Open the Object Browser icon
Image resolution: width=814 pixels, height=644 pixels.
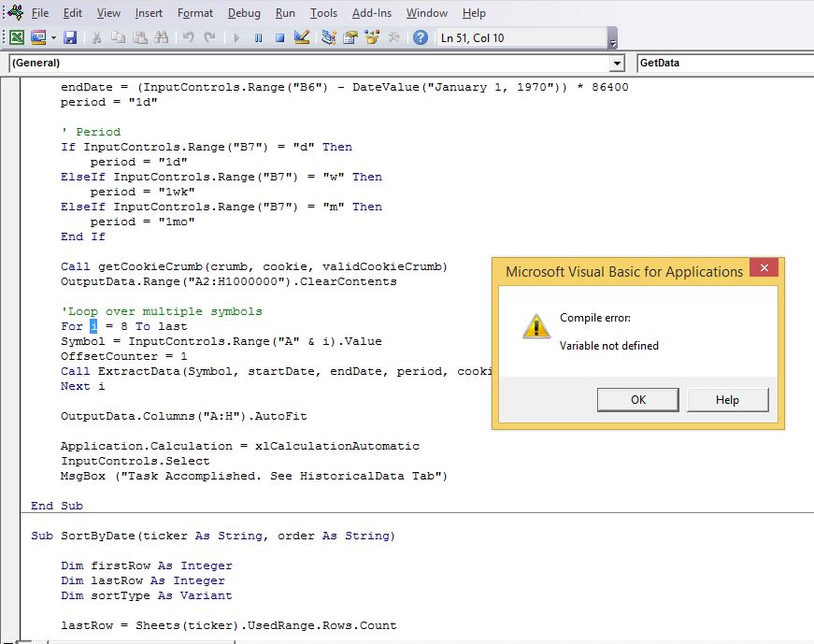coord(372,37)
